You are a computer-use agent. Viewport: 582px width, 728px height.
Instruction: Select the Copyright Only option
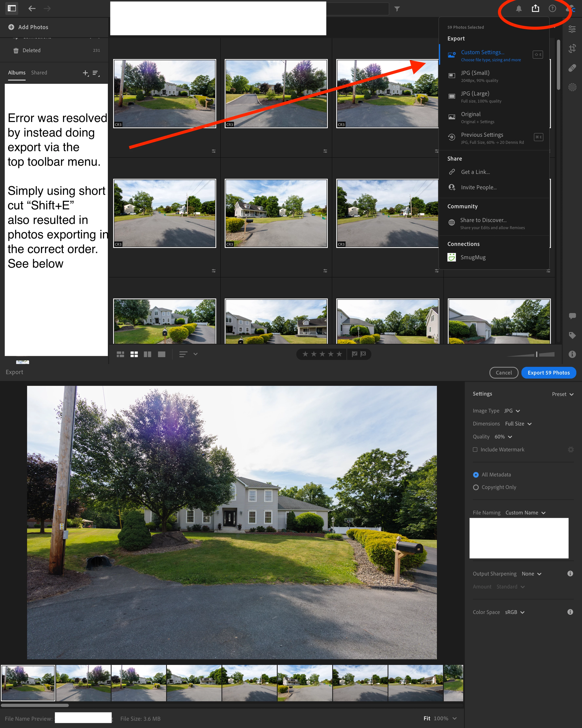[x=476, y=487]
